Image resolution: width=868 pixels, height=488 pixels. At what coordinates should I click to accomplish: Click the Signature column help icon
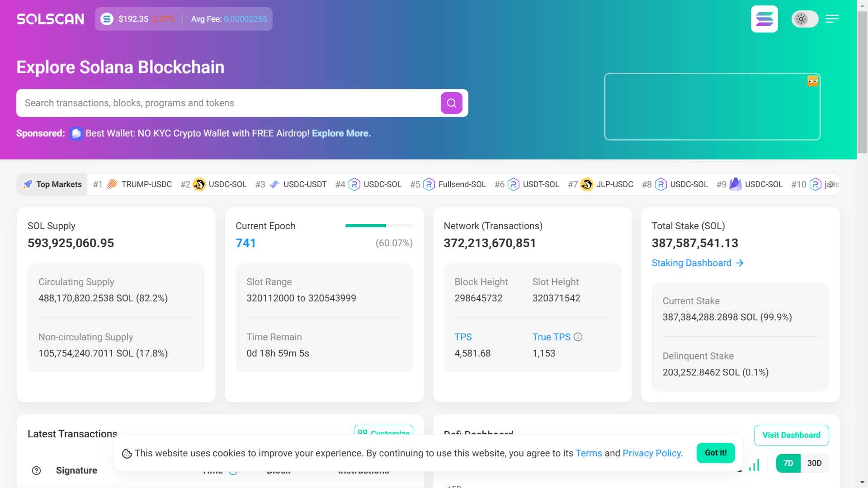click(x=37, y=470)
